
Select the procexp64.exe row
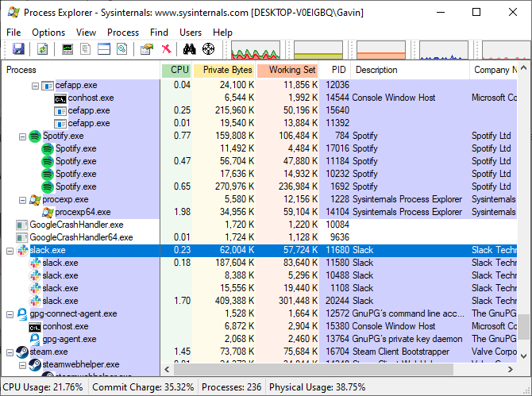[x=259, y=212]
